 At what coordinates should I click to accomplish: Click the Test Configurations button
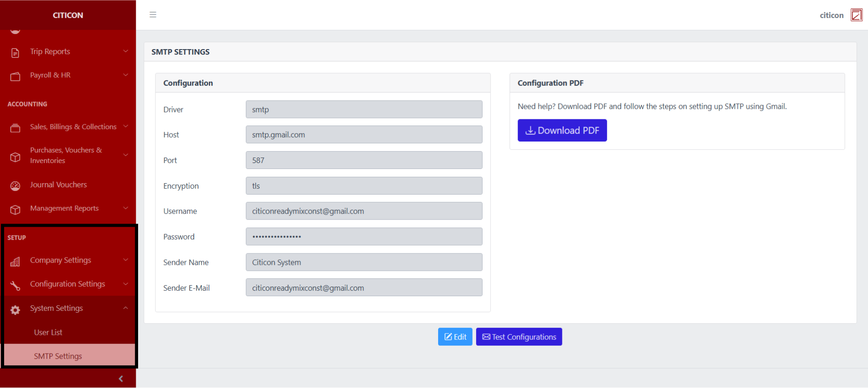[x=519, y=337]
